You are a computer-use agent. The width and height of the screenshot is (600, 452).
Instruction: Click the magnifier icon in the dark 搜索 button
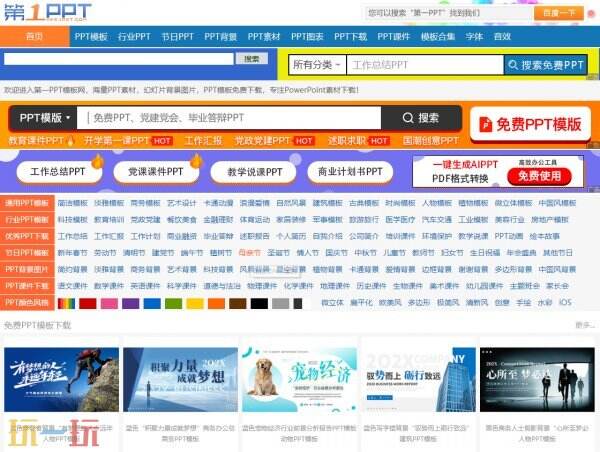[408, 118]
